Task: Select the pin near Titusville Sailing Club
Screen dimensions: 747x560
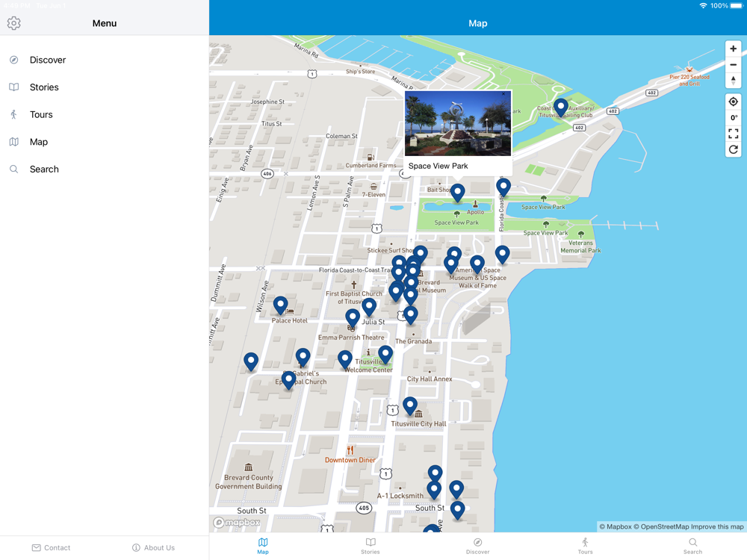Action: click(x=561, y=108)
